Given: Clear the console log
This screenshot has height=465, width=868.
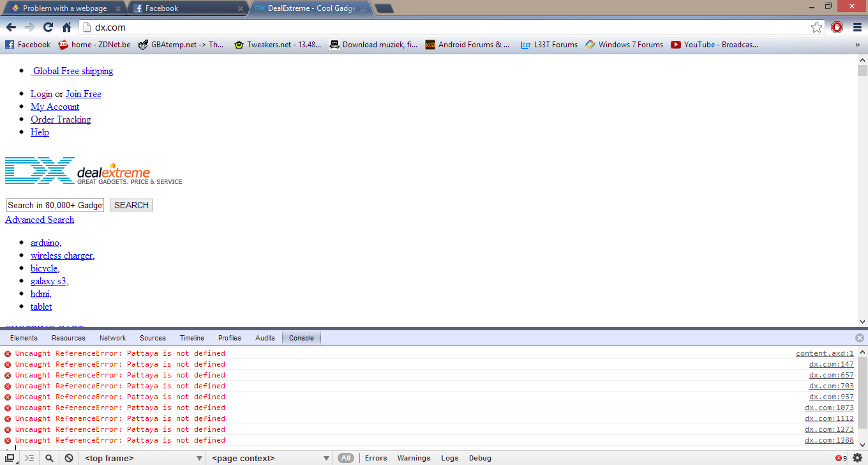Looking at the screenshot, I should (69, 458).
